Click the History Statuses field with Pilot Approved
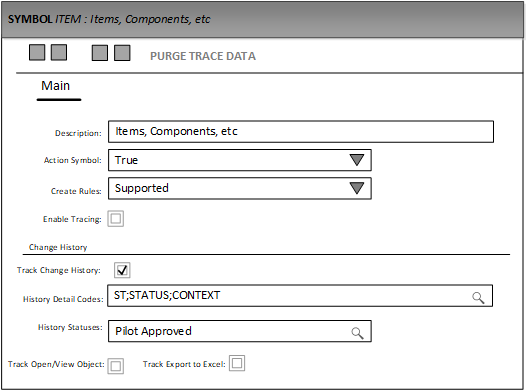 point(240,331)
